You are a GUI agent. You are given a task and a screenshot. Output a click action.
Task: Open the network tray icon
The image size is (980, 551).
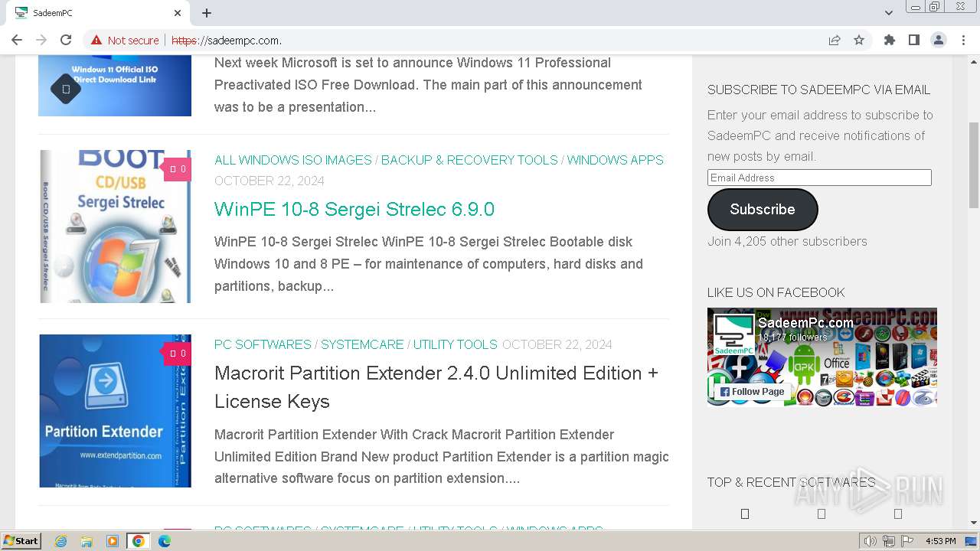pyautogui.click(x=889, y=541)
